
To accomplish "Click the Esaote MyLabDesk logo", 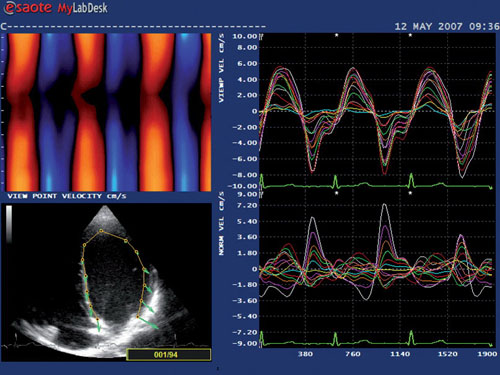I will (x=56, y=8).
